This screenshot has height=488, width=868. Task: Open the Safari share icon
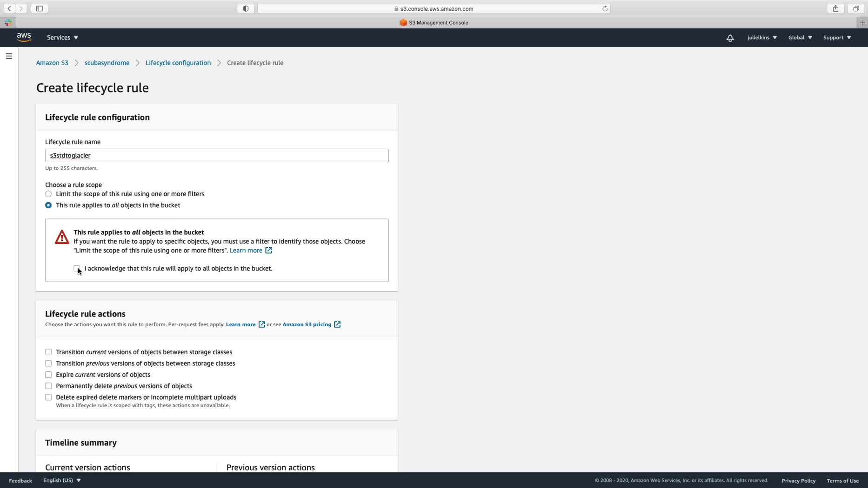(x=836, y=8)
